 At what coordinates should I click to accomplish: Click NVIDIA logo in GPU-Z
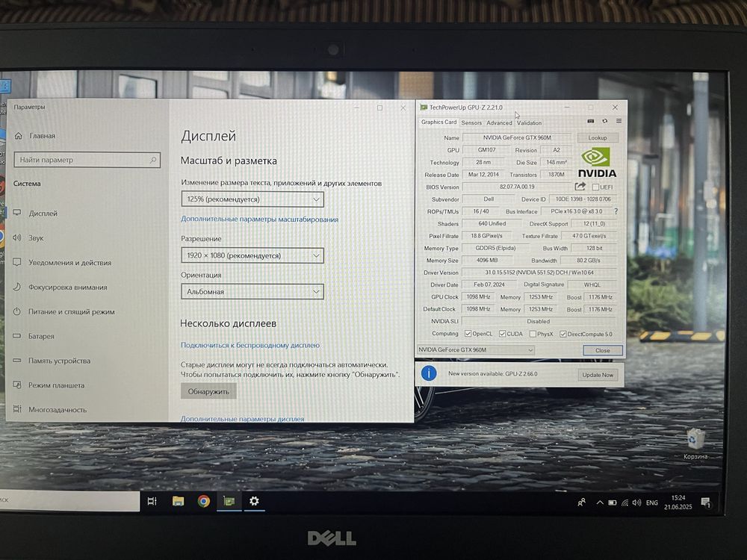point(597,162)
